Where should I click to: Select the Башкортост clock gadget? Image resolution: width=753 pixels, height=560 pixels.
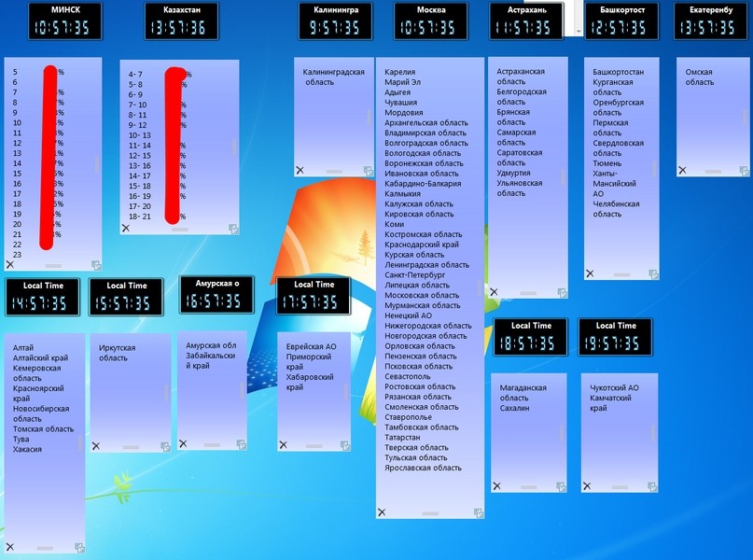pos(621,21)
